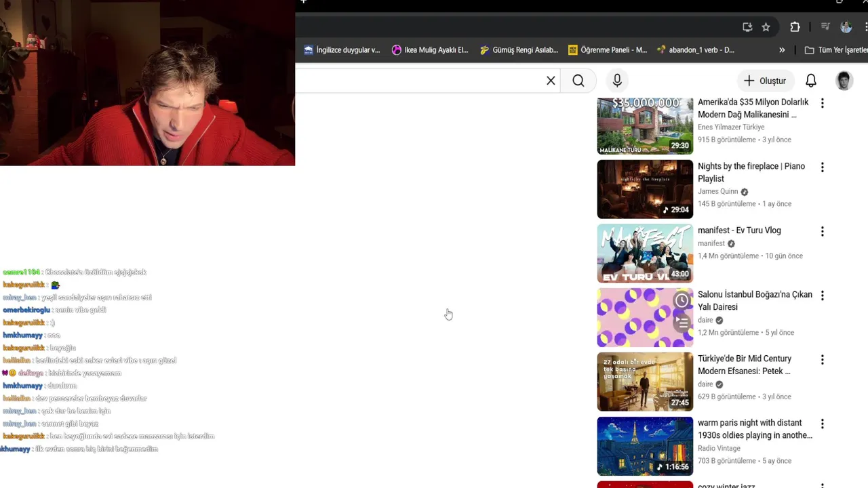Screen dimensions: 868x488
Task: Add Salonu İstanbul Boğazı video to queue
Action: click(x=682, y=323)
